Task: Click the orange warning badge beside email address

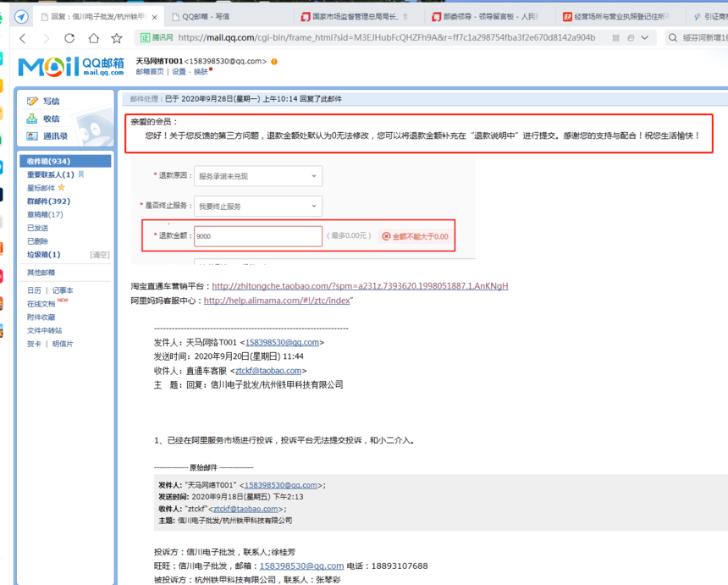Action: pos(274,61)
